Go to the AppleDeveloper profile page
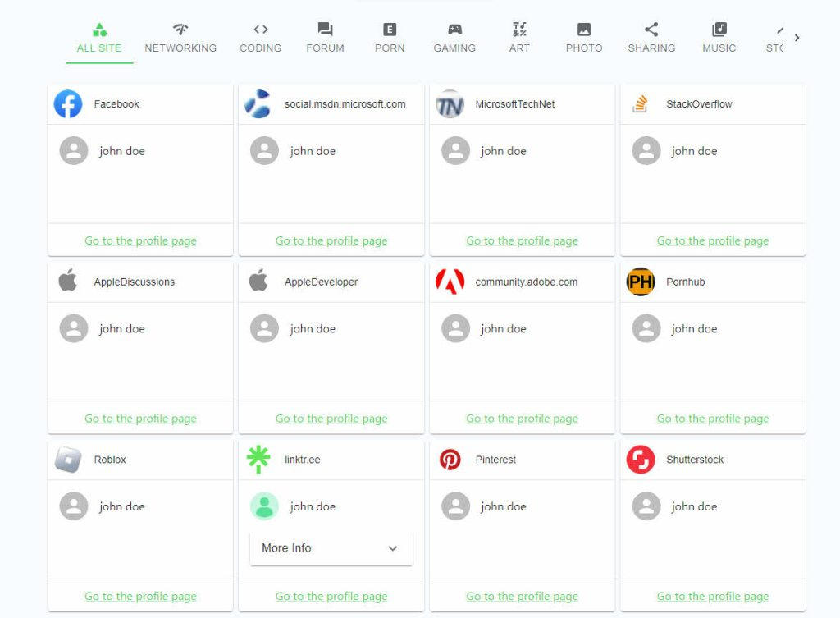 point(331,419)
